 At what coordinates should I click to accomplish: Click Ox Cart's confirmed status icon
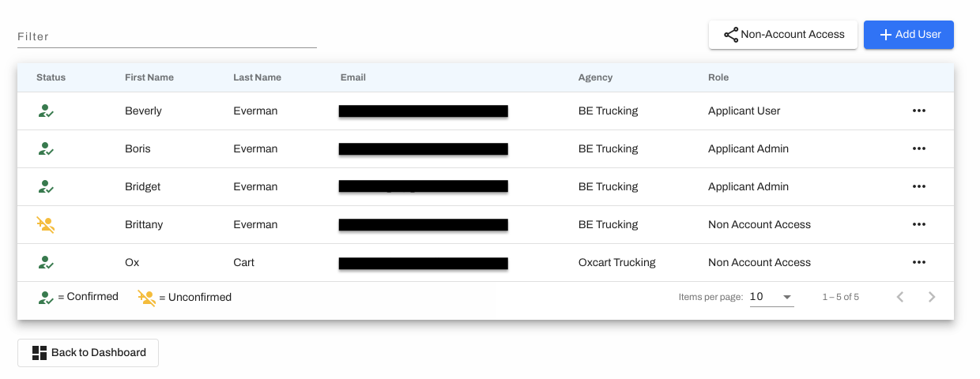pos(46,263)
